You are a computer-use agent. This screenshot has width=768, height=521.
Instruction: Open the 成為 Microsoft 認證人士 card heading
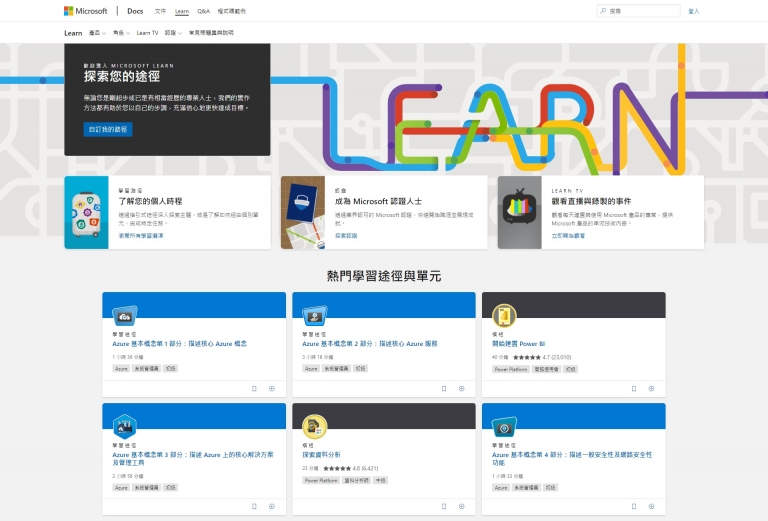(x=379, y=201)
